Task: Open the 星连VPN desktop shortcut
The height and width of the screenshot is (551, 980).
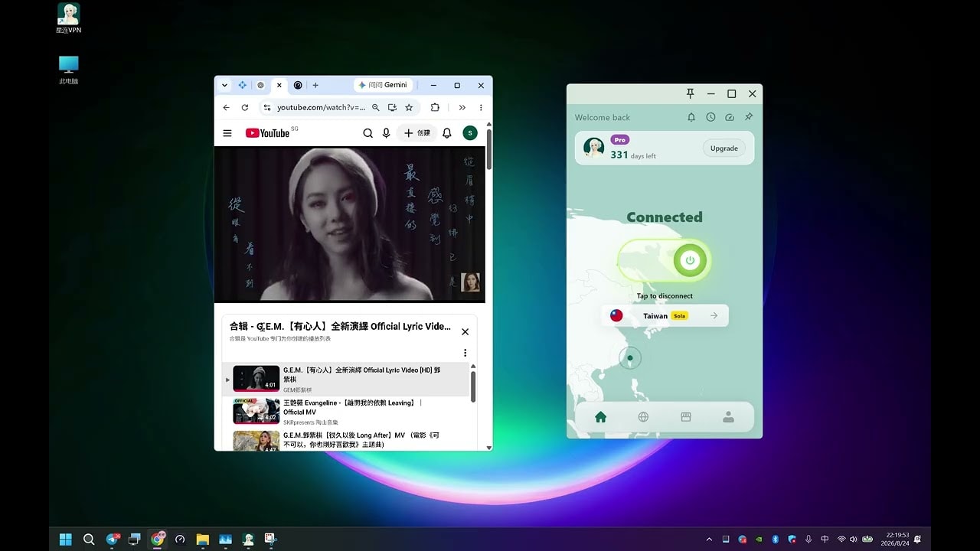Action: pos(68,18)
